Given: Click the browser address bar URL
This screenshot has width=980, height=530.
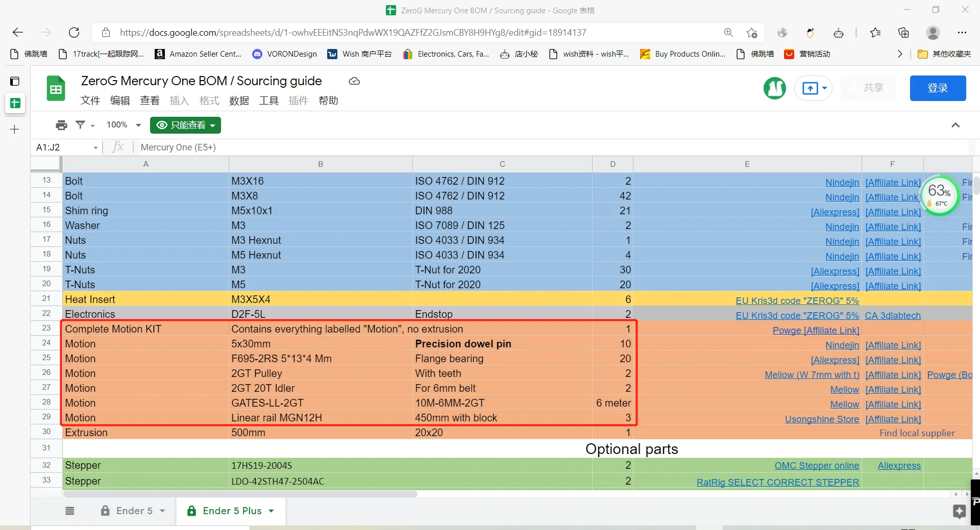Looking at the screenshot, I should [x=353, y=33].
